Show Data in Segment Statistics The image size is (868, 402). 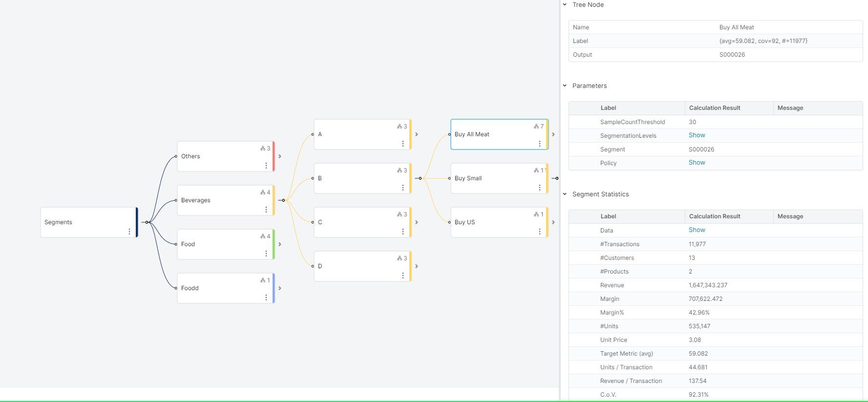697,230
